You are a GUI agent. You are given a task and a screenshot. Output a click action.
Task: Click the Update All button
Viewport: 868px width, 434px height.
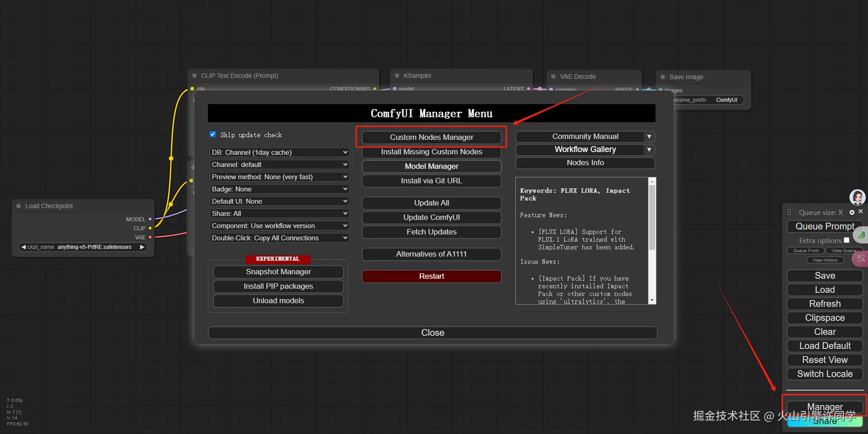point(432,203)
